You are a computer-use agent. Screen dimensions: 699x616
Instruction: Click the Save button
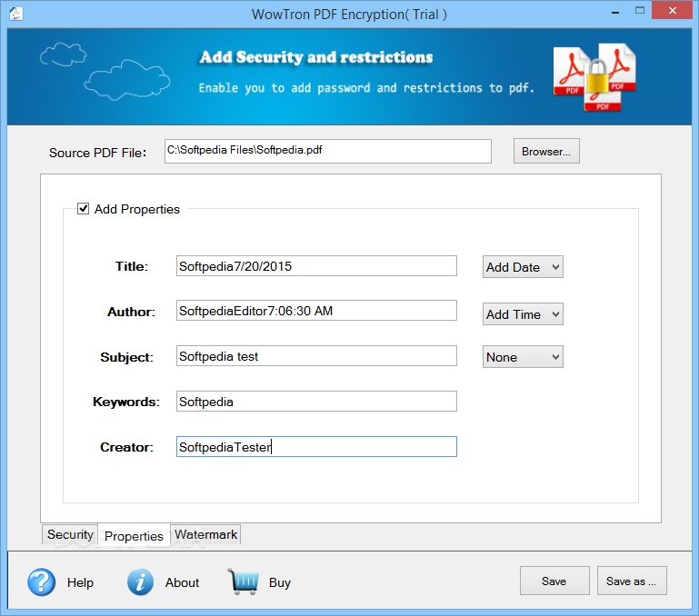click(554, 581)
